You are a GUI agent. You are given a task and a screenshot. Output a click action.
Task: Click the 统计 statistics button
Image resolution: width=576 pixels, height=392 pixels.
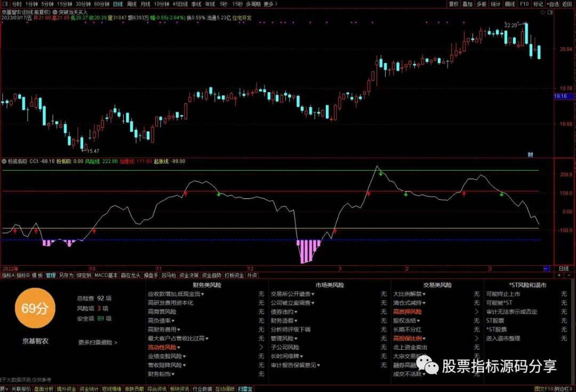pyautogui.click(x=495, y=4)
